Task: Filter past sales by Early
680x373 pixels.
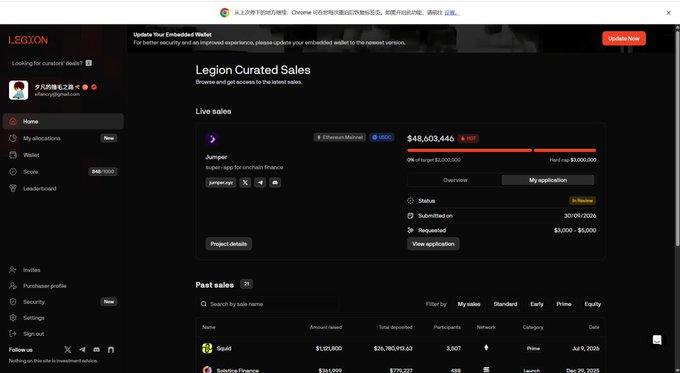Action: [536, 304]
